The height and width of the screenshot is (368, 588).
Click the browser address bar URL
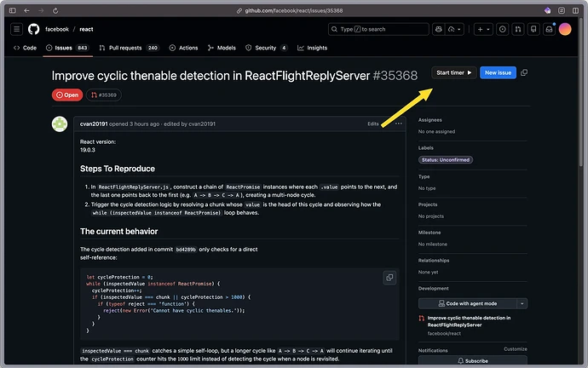point(294,10)
